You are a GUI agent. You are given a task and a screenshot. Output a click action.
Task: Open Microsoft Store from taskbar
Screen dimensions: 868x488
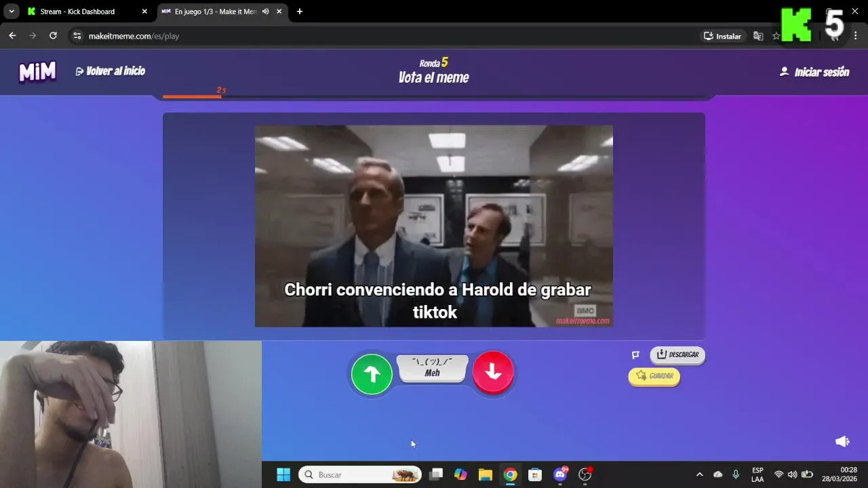pyautogui.click(x=535, y=474)
